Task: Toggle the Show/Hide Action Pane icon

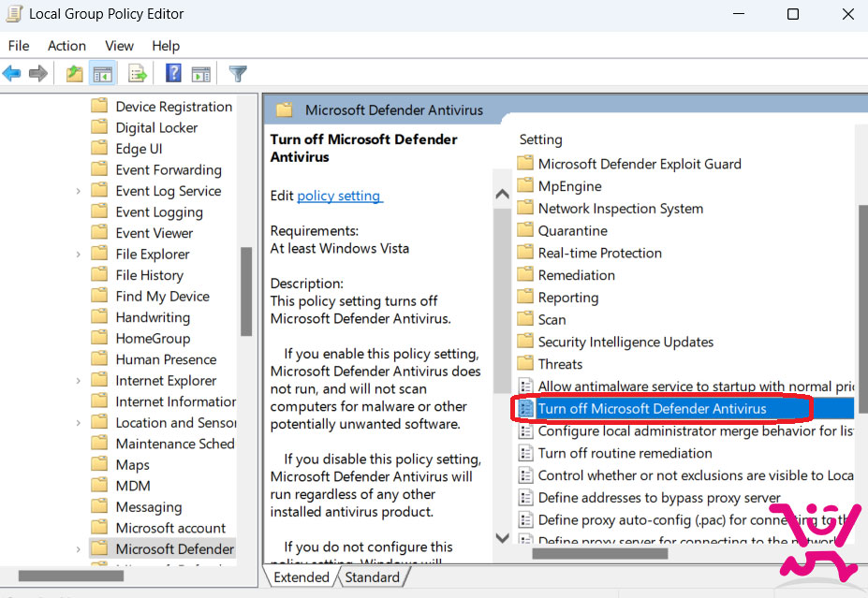Action: tap(201, 73)
